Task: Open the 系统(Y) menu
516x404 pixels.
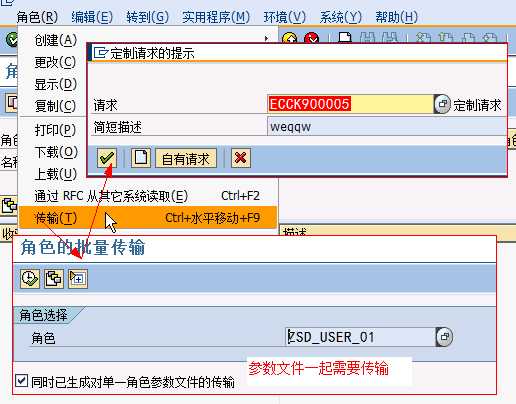Action: tap(341, 17)
